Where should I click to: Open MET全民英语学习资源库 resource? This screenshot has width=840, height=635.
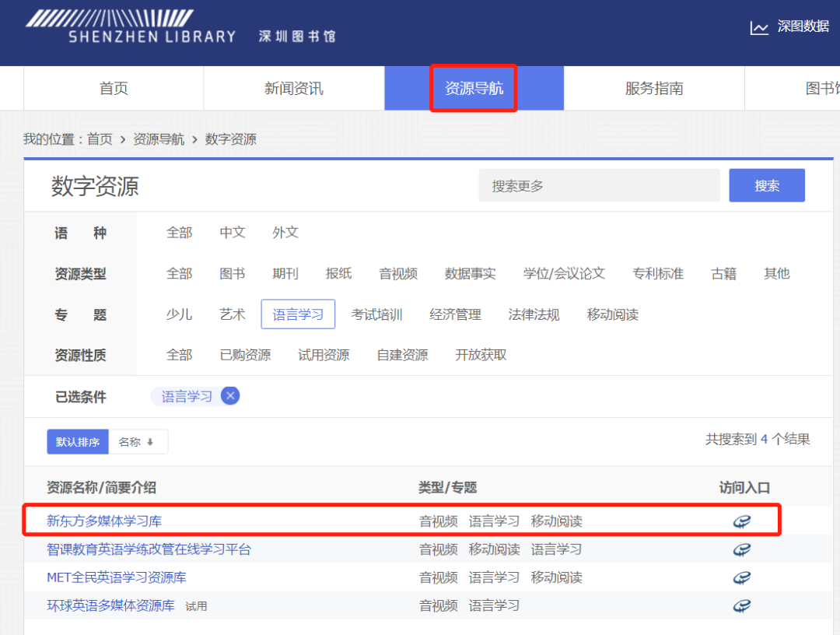116,577
